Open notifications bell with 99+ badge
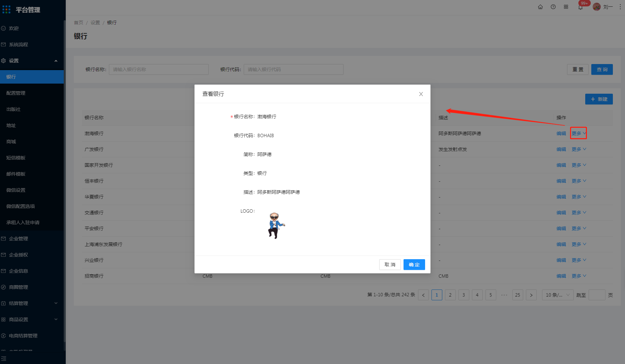 point(581,7)
